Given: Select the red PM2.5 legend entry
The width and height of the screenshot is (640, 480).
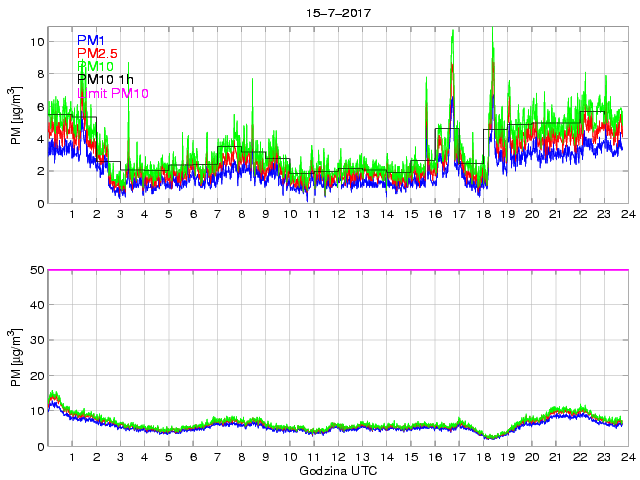Looking at the screenshot, I should 98,53.
